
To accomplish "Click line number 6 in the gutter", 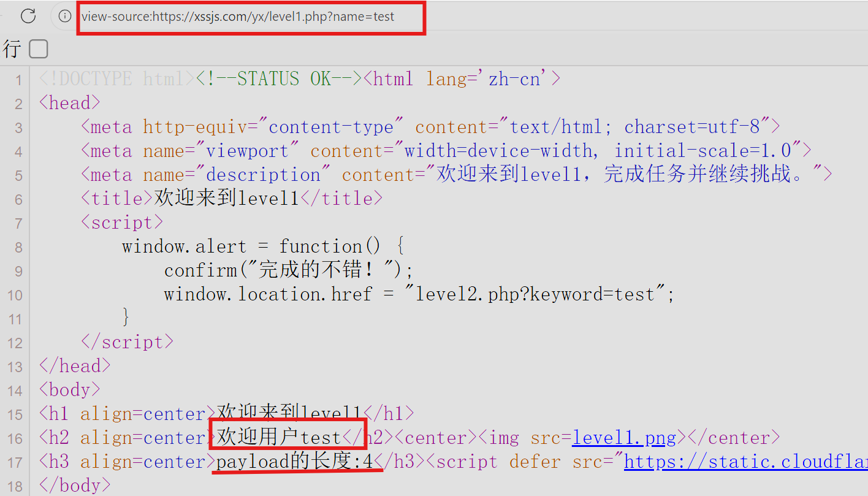I will (x=18, y=200).
